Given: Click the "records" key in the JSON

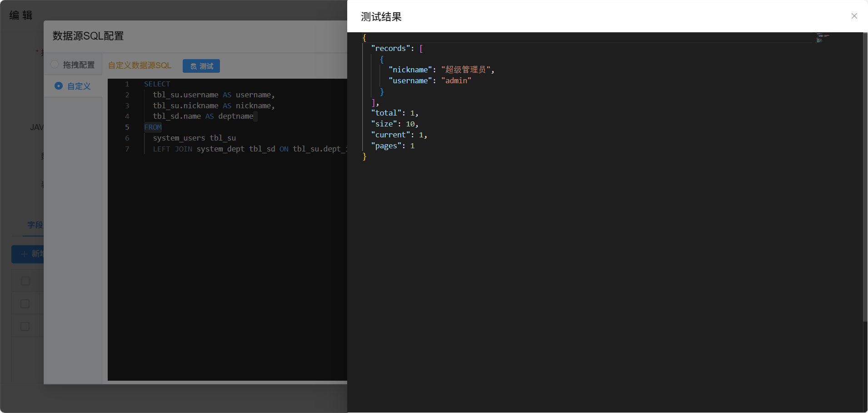Looking at the screenshot, I should pos(390,48).
